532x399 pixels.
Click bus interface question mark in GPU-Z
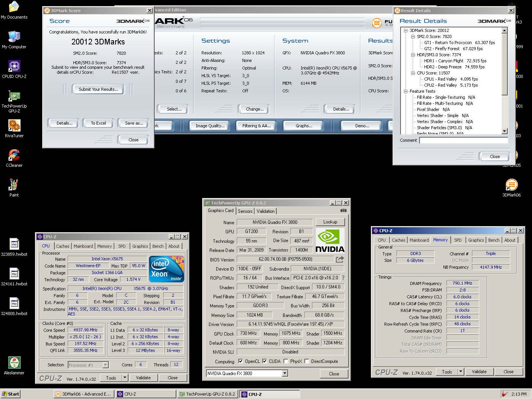[343, 278]
